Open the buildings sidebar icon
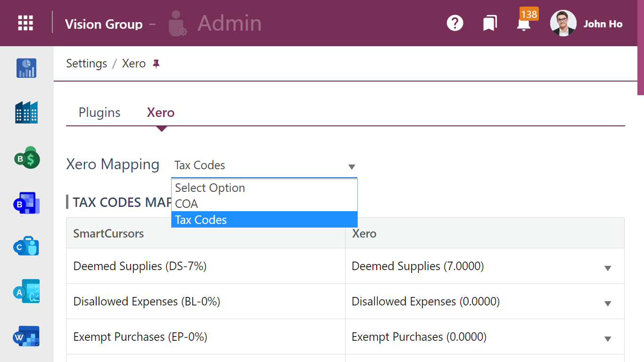This screenshot has width=644, height=362. (x=26, y=113)
